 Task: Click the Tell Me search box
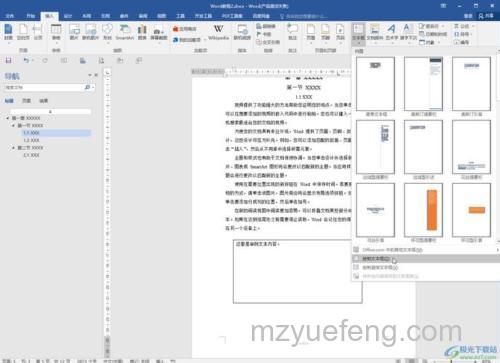click(304, 16)
